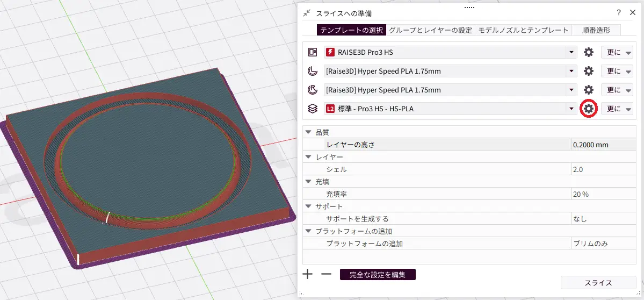Open the 更に dropdown in printer row

[x=617, y=52]
